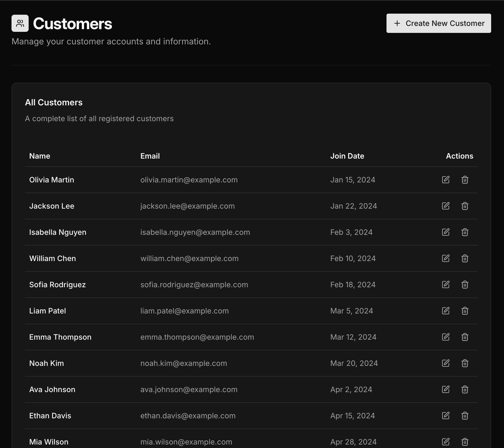Edit Sofia Rodriguez's entry
The width and height of the screenshot is (504, 448).
tap(445, 285)
